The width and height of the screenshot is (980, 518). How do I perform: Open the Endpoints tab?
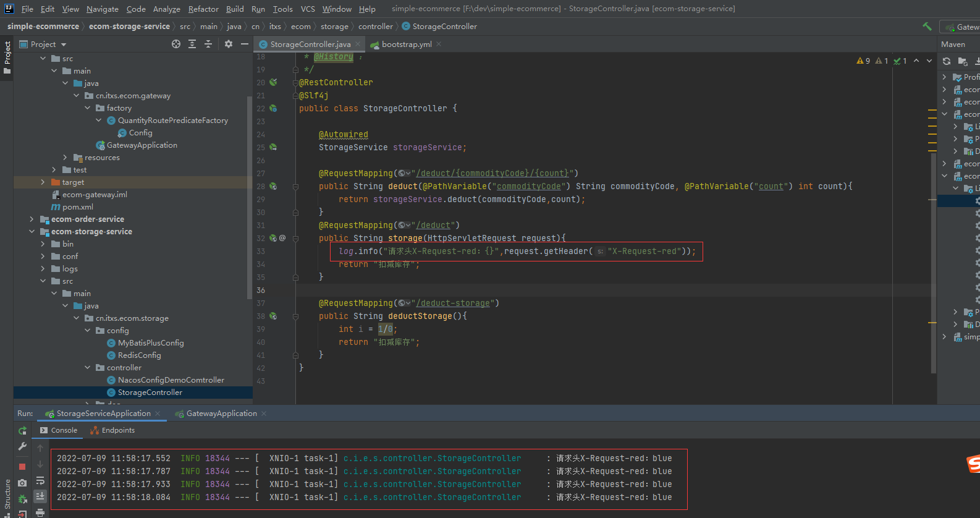(x=112, y=430)
